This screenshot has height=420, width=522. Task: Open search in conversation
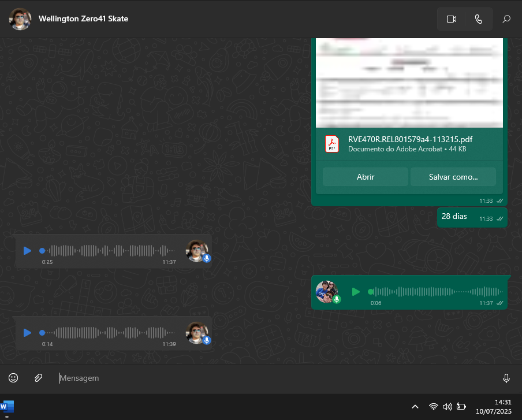pyautogui.click(x=506, y=19)
